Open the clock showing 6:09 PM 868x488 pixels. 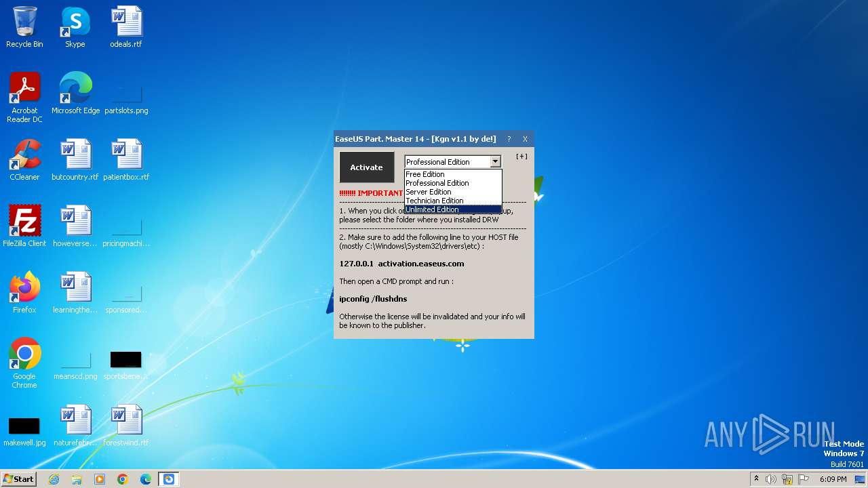833,479
